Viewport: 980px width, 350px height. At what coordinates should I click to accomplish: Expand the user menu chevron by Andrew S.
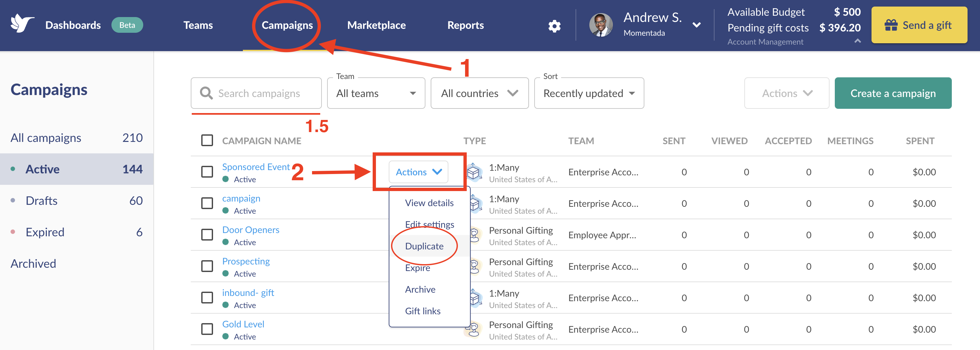point(696,25)
